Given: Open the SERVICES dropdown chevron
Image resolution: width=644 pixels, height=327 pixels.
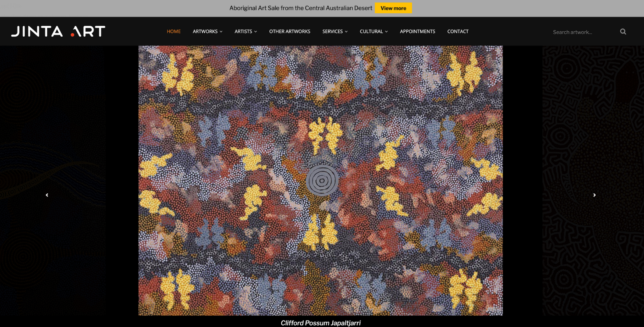Looking at the screenshot, I should [x=346, y=32].
